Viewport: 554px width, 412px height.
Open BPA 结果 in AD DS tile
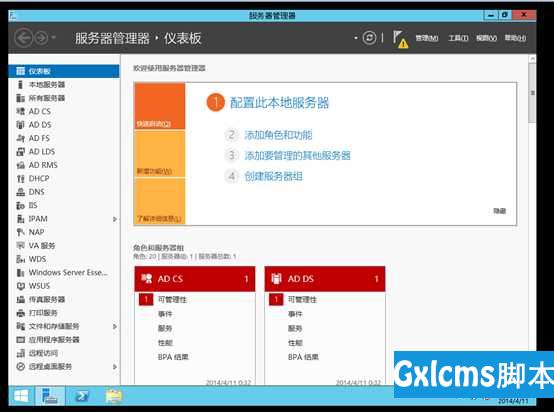303,357
